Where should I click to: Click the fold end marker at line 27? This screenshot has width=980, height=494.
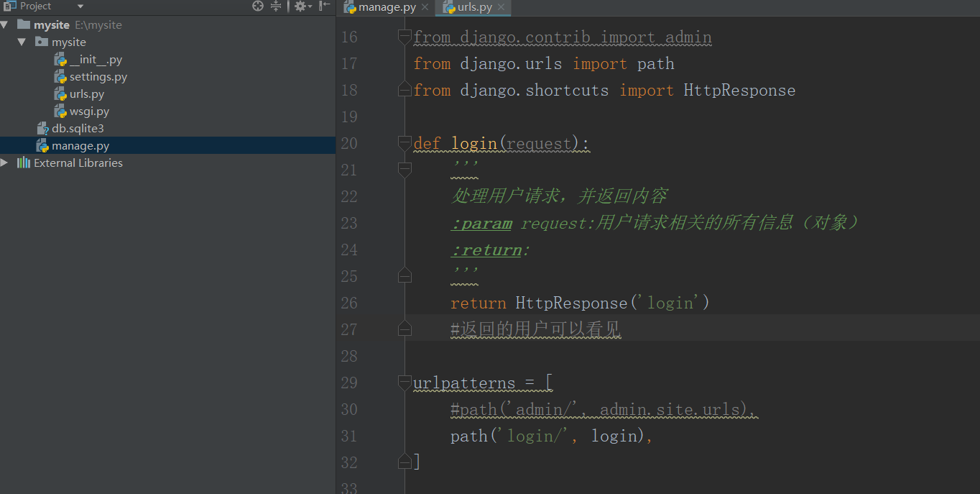click(x=405, y=329)
